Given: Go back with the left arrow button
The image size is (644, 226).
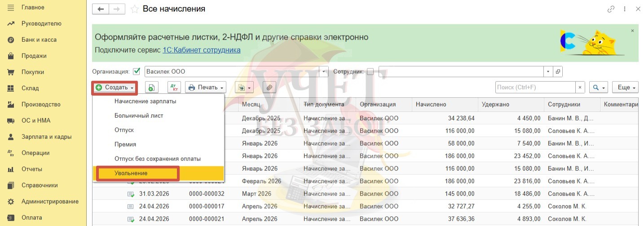Looking at the screenshot, I should click(101, 9).
